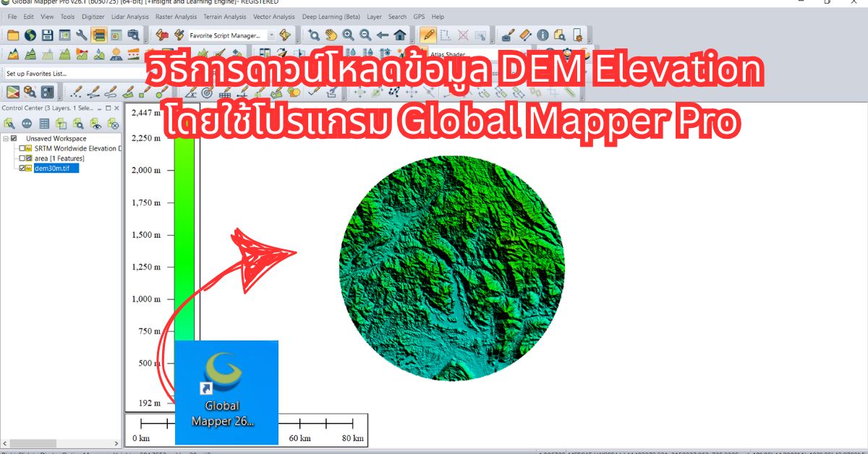Viewport: 868px width, 454px height.
Task: Open the File menu
Action: pos(12,17)
